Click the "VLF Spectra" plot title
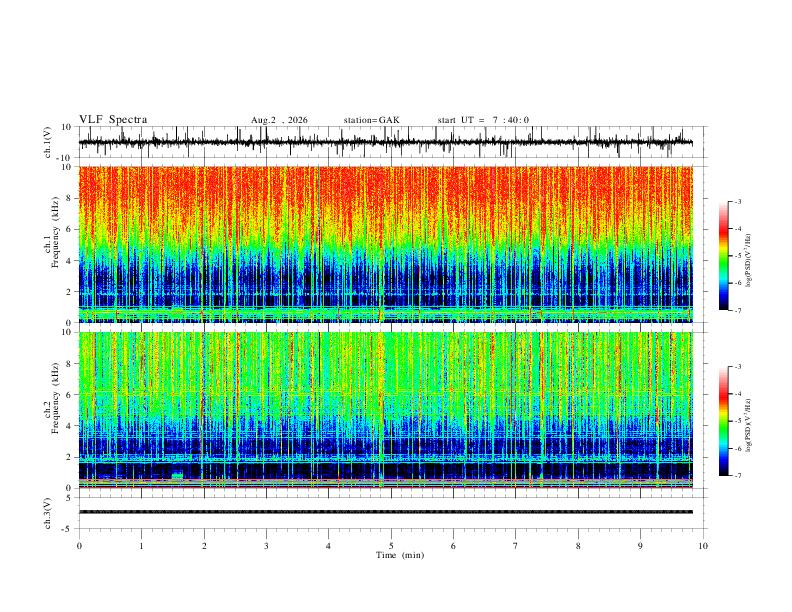Image resolution: width=792 pixels, height=612 pixels. tap(113, 120)
